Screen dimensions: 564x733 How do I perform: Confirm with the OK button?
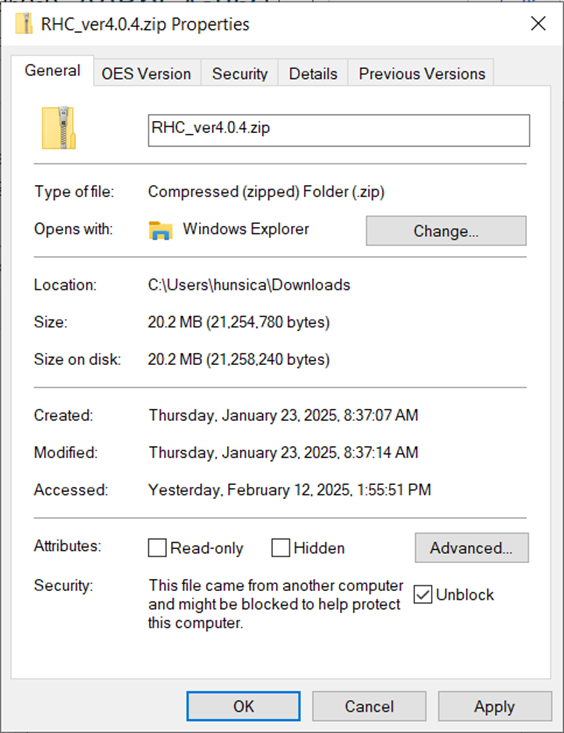coord(243,706)
